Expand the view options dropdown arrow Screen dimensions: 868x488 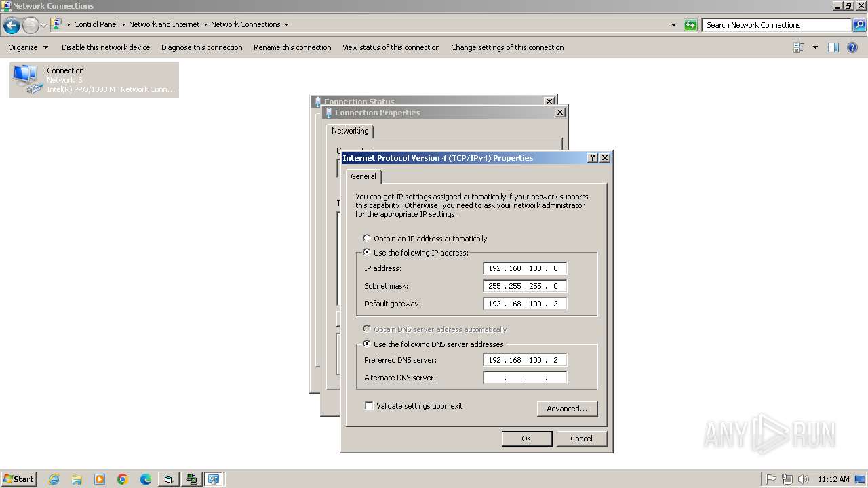815,47
